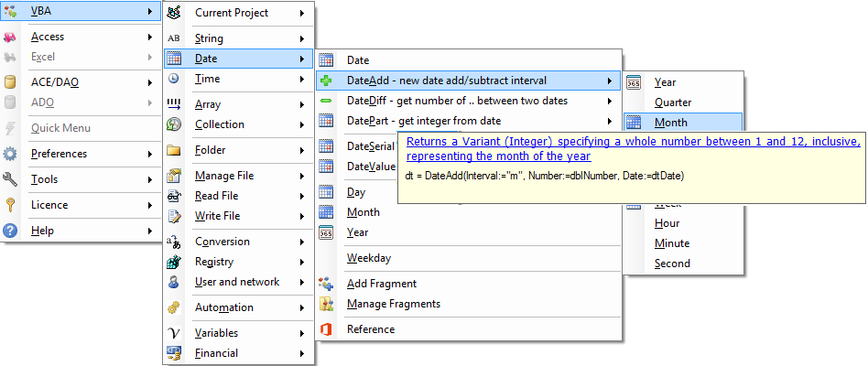Click the Preferences gear icon
868x366 pixels.
(10, 154)
